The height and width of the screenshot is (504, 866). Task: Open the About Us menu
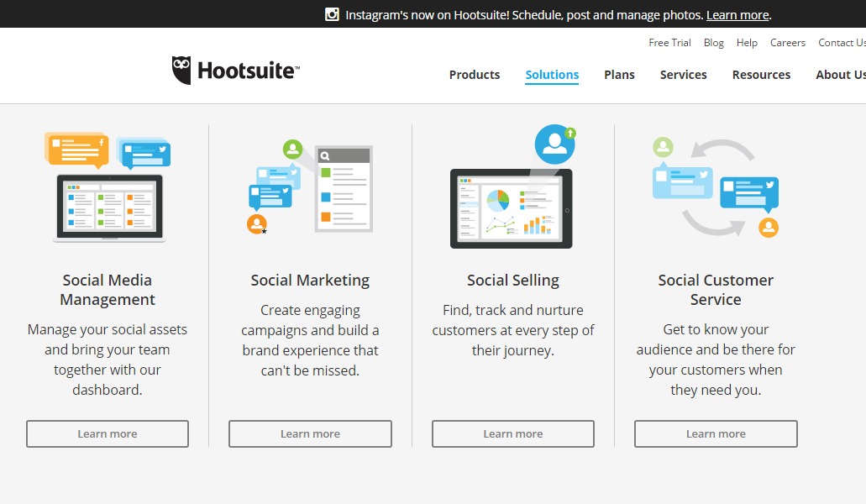[839, 75]
